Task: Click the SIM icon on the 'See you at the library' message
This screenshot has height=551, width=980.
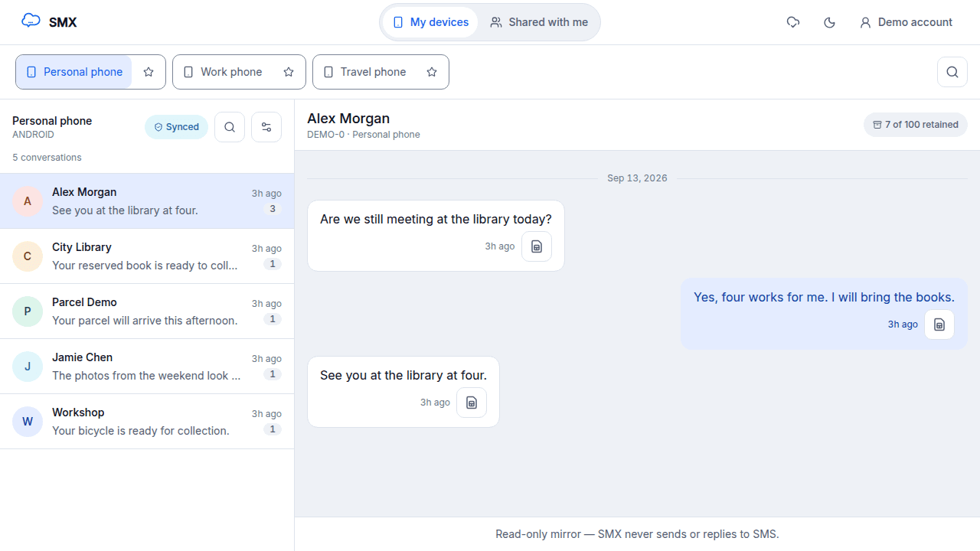Action: [472, 403]
